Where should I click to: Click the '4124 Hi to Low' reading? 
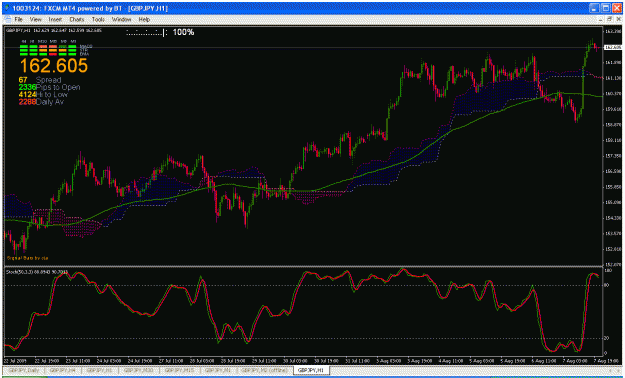pos(43,94)
